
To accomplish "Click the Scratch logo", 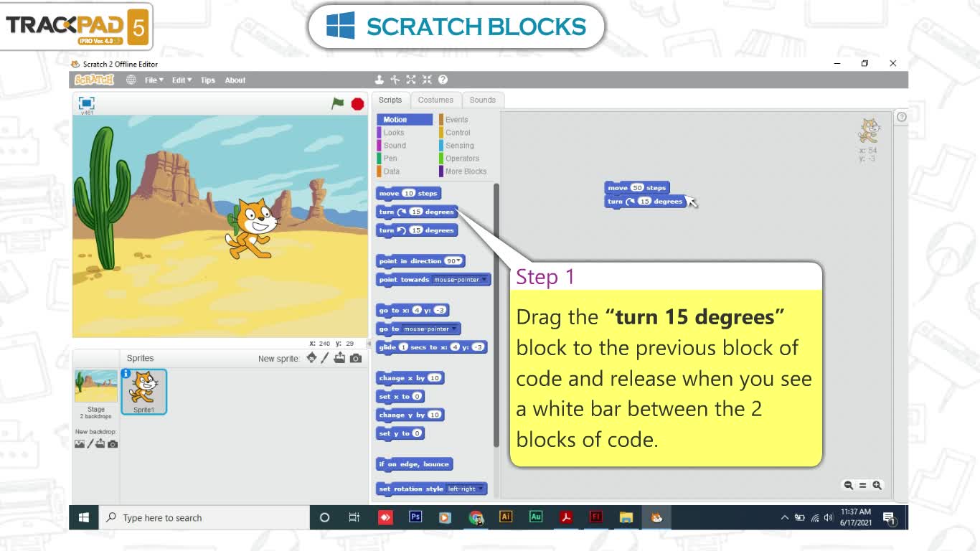I will coord(94,80).
